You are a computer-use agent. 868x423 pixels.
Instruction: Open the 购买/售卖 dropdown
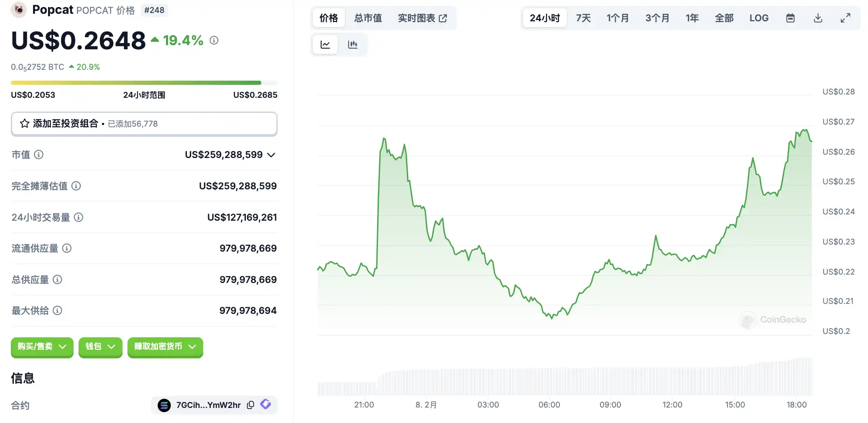(42, 347)
